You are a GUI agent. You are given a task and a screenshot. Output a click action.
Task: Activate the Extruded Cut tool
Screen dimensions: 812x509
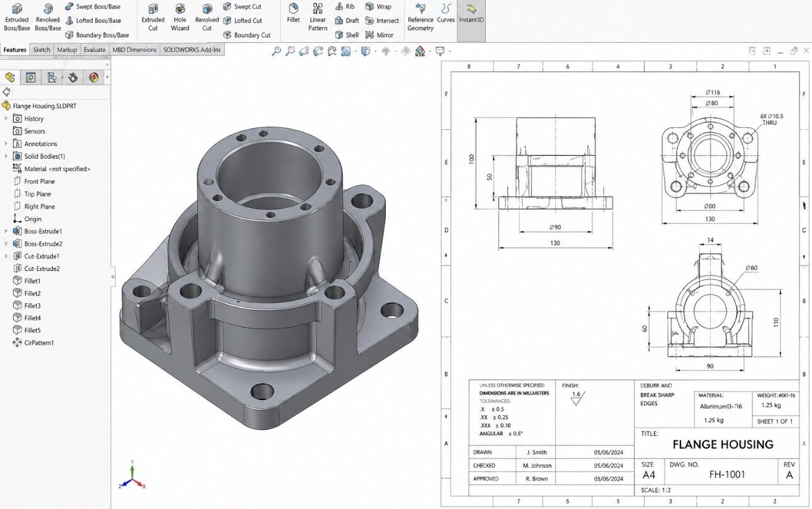tap(153, 17)
